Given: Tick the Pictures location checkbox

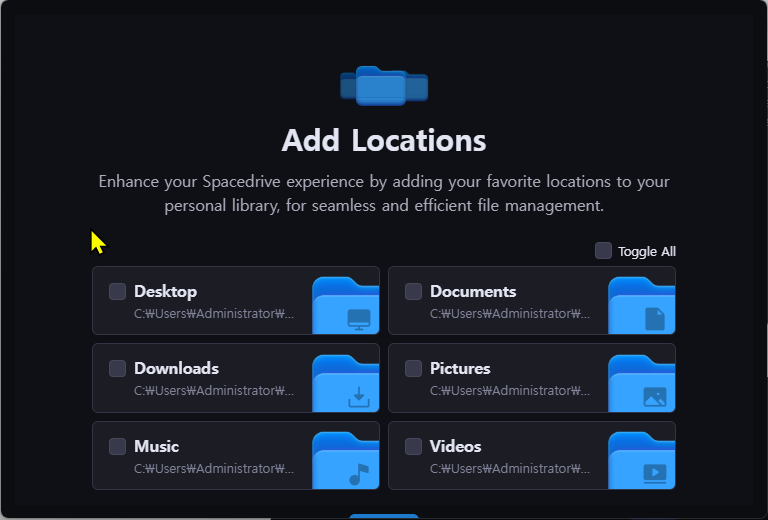Looking at the screenshot, I should tap(413, 368).
